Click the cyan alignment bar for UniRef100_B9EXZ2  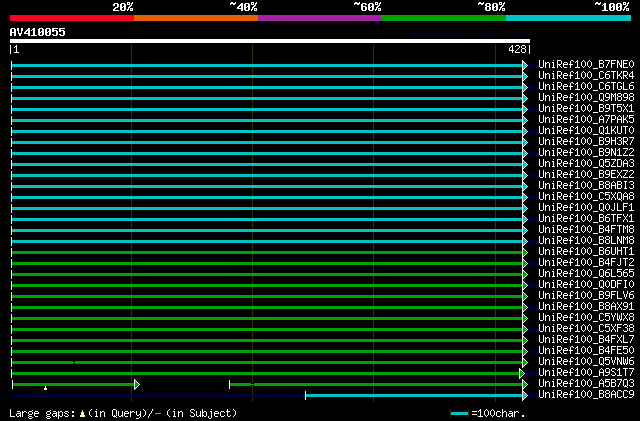click(x=268, y=175)
